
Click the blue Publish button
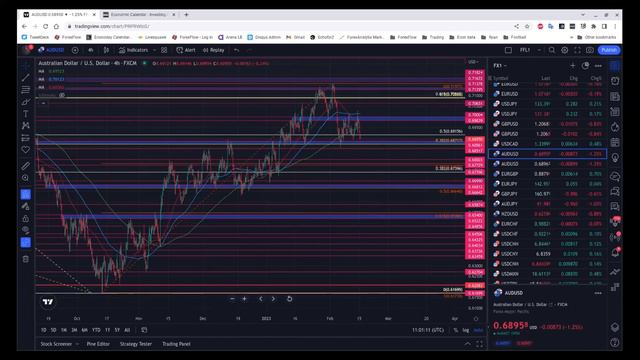609,50
